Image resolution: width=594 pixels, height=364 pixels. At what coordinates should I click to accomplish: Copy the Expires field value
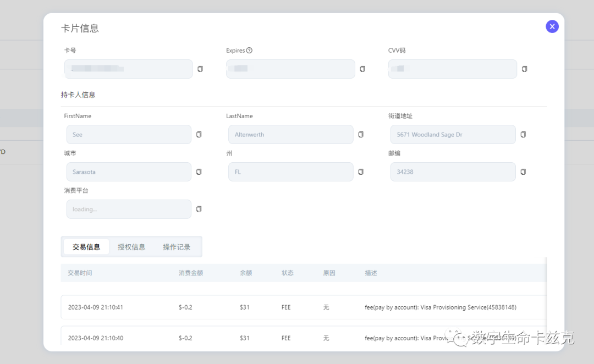tap(362, 69)
